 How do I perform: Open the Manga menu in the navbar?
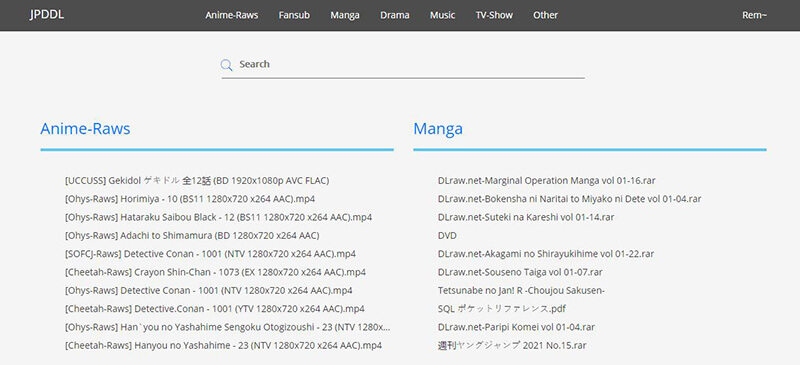click(x=345, y=15)
